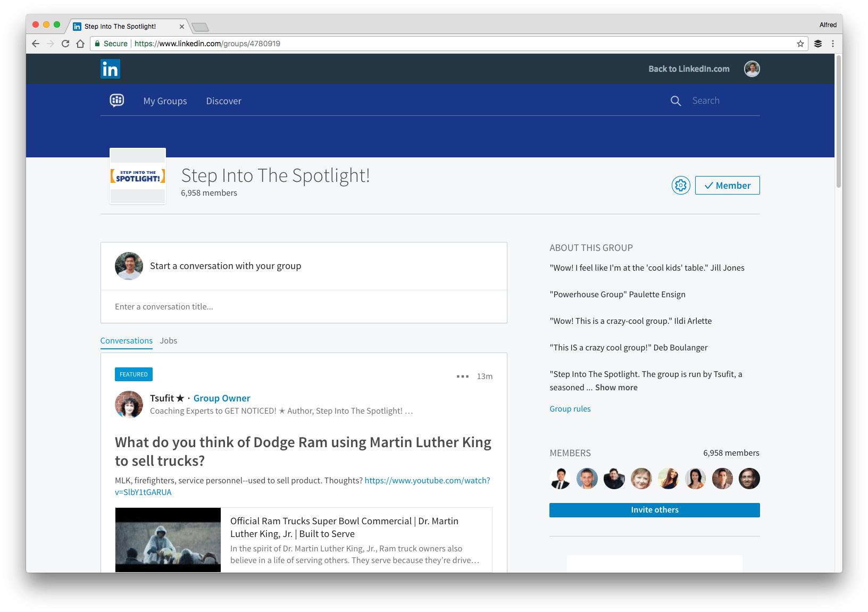
Task: Switch to the Jobs tab
Action: coord(168,341)
